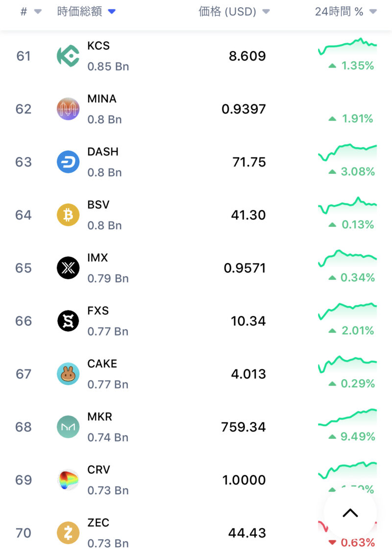Click KCS 1.35% change value
This screenshot has height=553, width=392.
(x=357, y=66)
